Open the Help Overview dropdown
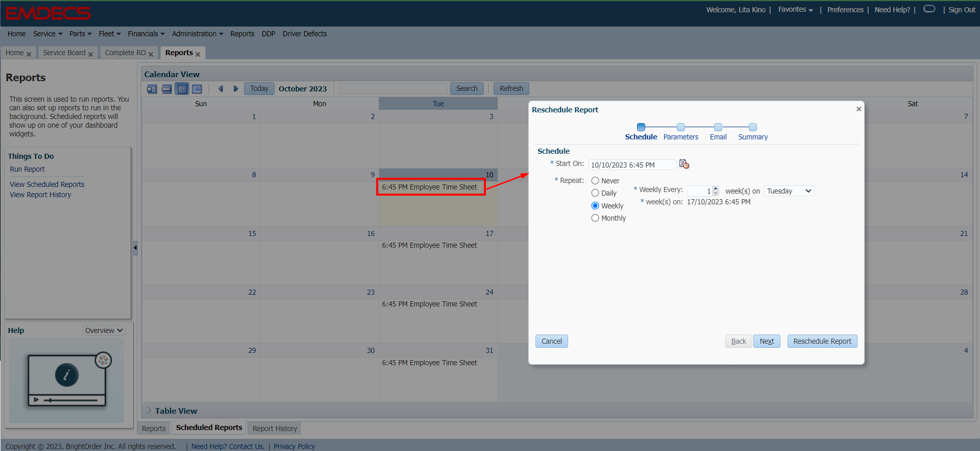The image size is (980, 451). (x=104, y=330)
